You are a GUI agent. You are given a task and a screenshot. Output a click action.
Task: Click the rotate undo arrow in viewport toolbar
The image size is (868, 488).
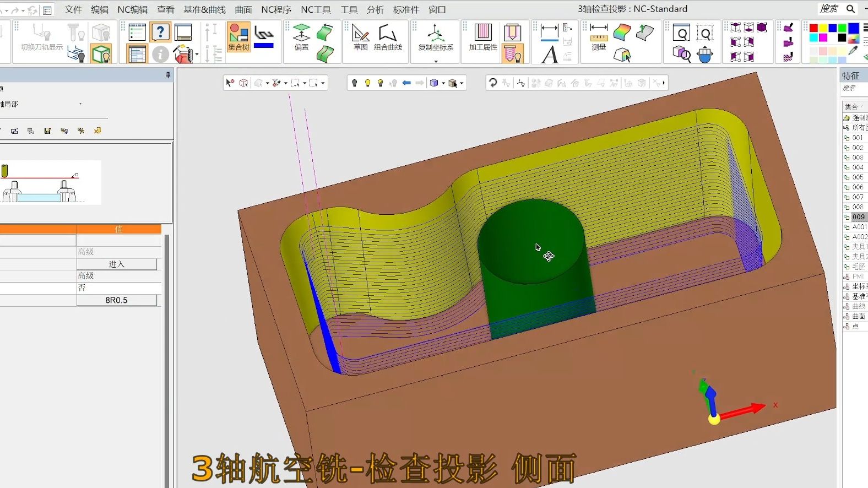tap(493, 83)
